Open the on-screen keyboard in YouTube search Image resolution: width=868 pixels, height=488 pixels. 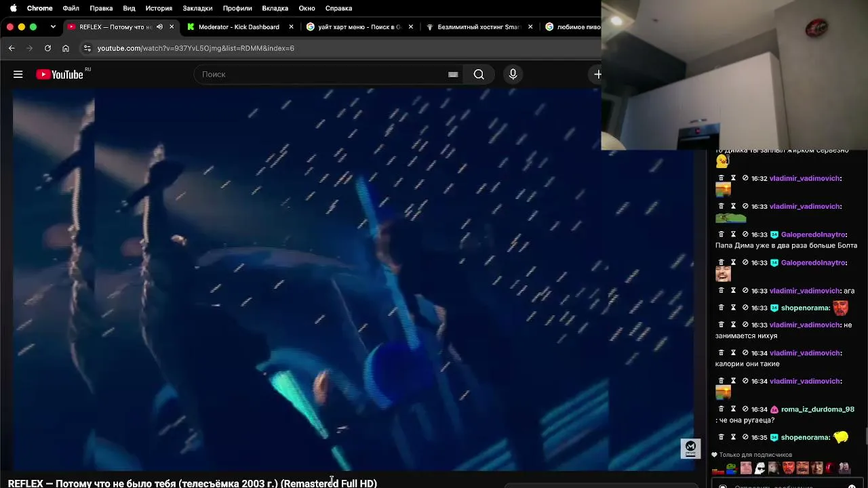453,75
